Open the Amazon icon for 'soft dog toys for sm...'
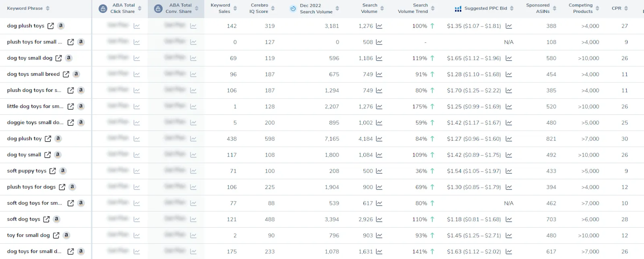The height and width of the screenshot is (259, 644). [81, 203]
